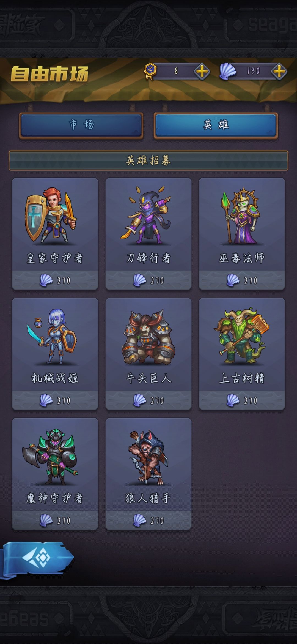The width and height of the screenshot is (297, 644).
Task: Buy 狼人猎手 for 270 shells
Action: 148,520
